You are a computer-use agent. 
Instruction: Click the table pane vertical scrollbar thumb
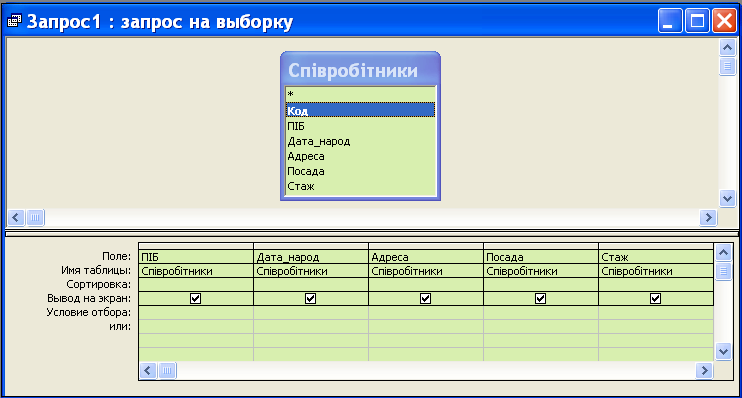point(727,66)
